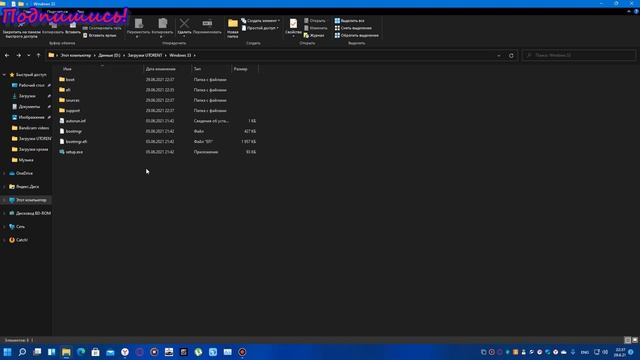Expand the OneDrive tree node
This screenshot has width=640, height=360.
[4, 173]
